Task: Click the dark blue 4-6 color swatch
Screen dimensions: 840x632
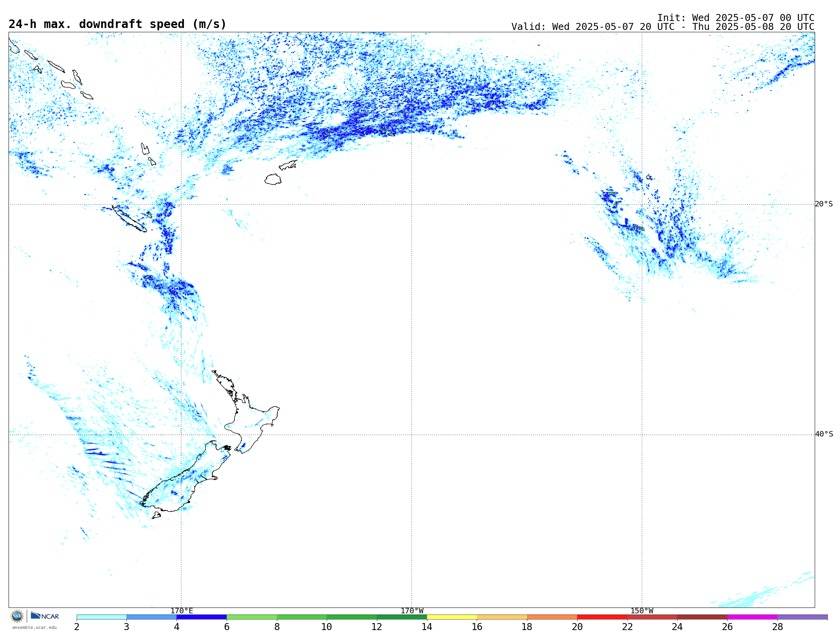Action: (201, 617)
